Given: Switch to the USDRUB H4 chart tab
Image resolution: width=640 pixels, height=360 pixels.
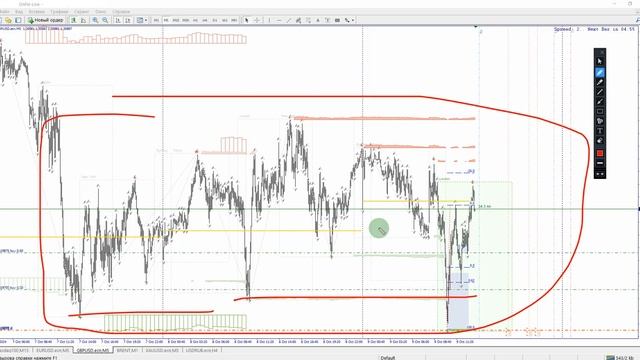Looking at the screenshot, I should (203, 350).
